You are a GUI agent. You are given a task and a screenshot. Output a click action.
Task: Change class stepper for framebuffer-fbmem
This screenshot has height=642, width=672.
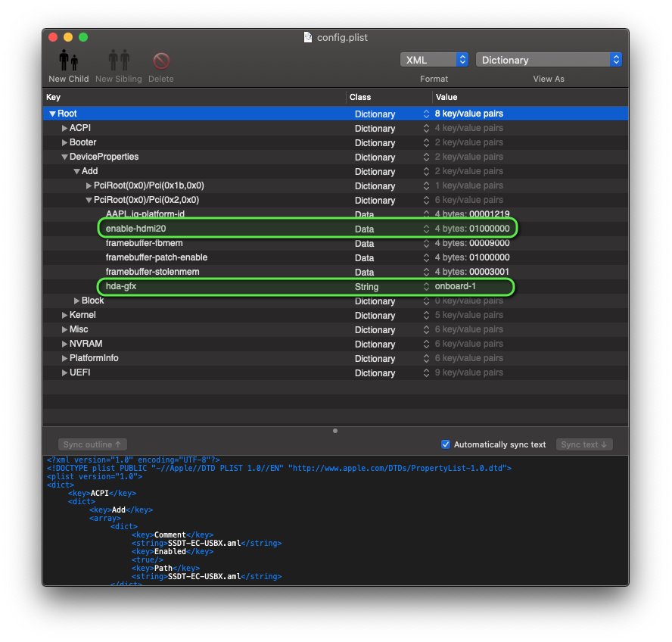pos(426,244)
